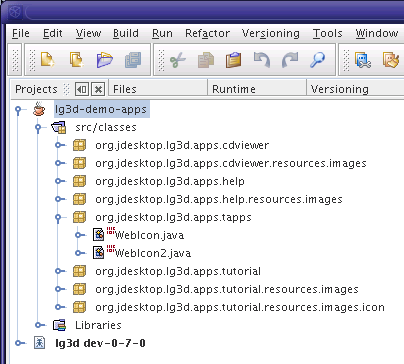
Task: Open the View menu
Action: click(88, 33)
